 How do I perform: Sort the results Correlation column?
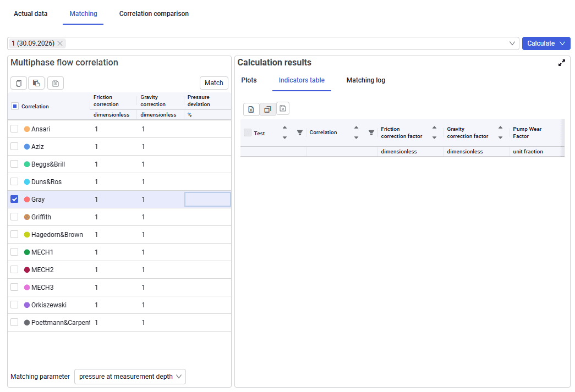[x=356, y=132]
